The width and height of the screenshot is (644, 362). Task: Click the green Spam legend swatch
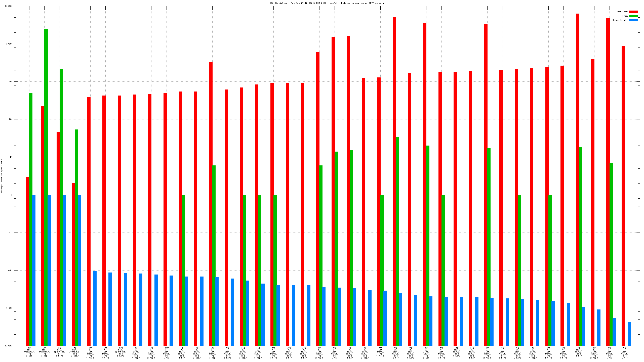(633, 16)
